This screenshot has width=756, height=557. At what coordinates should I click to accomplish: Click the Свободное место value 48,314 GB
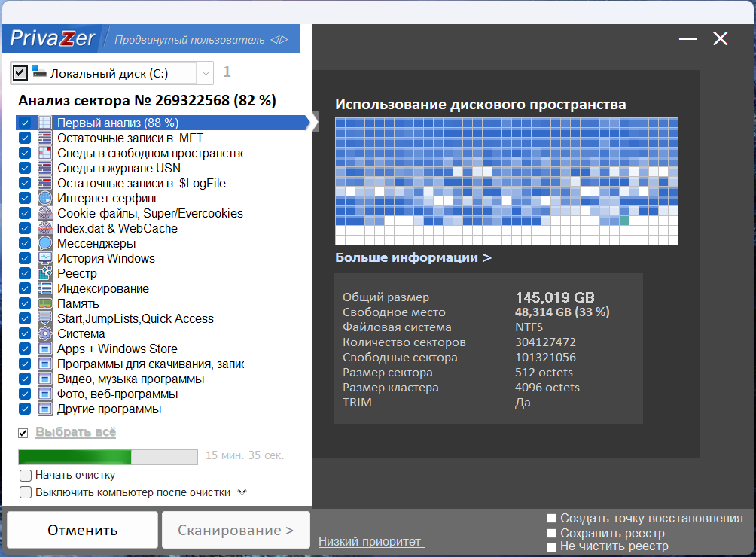coord(562,312)
